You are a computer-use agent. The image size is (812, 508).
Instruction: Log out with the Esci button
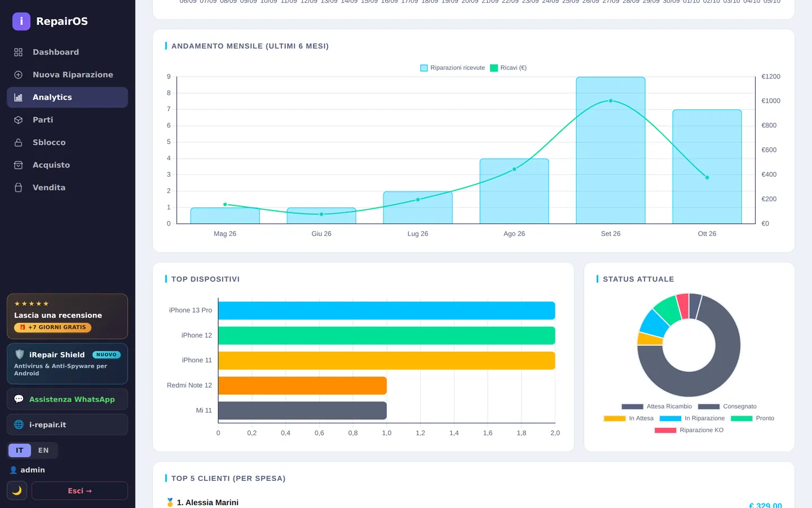point(80,491)
